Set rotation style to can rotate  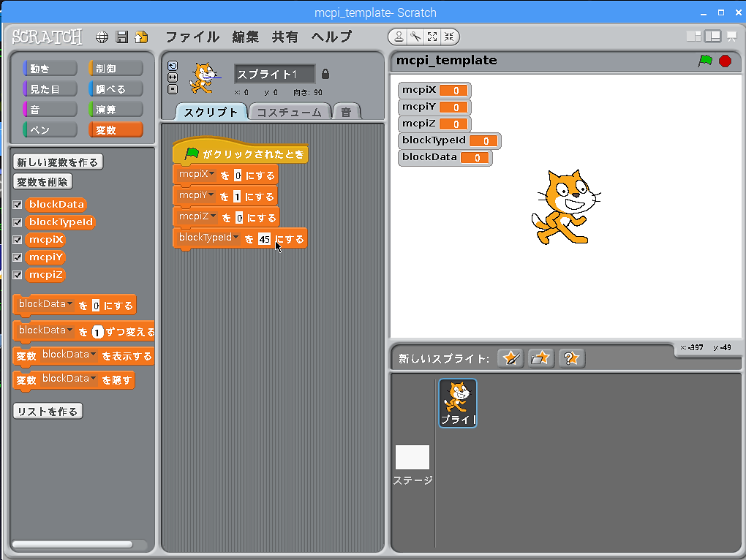173,66
